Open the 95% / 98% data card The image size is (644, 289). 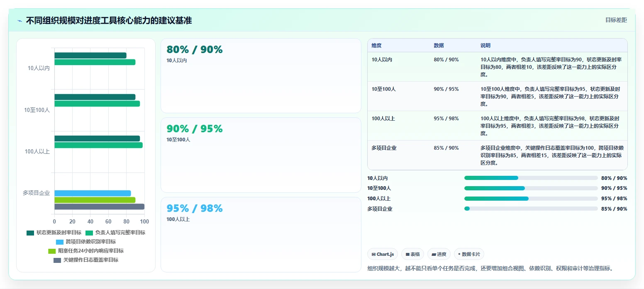[x=261, y=235]
